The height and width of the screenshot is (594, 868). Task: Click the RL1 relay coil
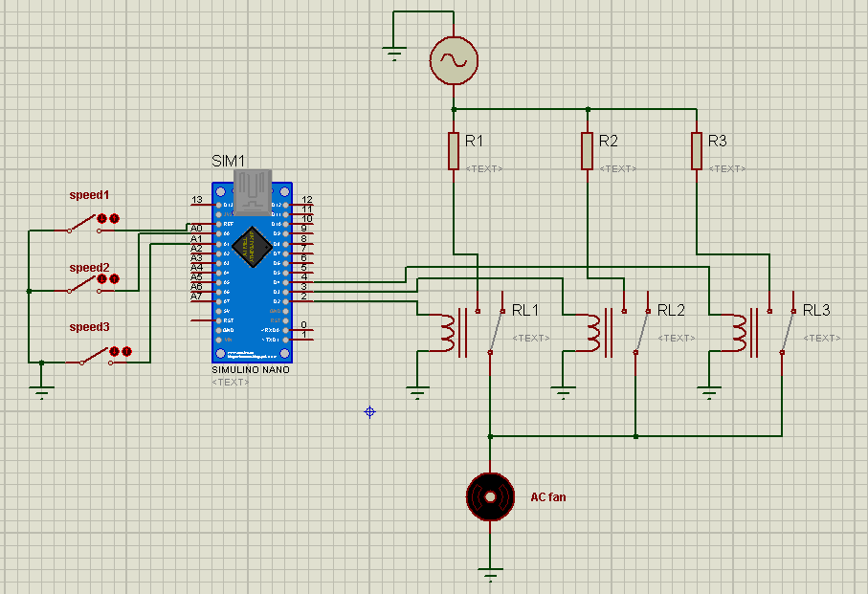coord(448,331)
